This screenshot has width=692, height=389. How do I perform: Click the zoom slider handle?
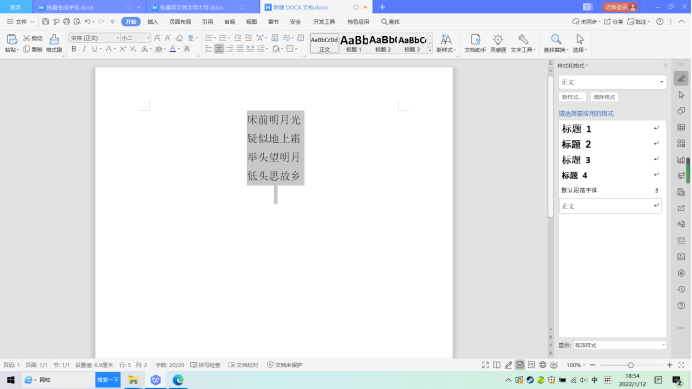tap(631, 365)
